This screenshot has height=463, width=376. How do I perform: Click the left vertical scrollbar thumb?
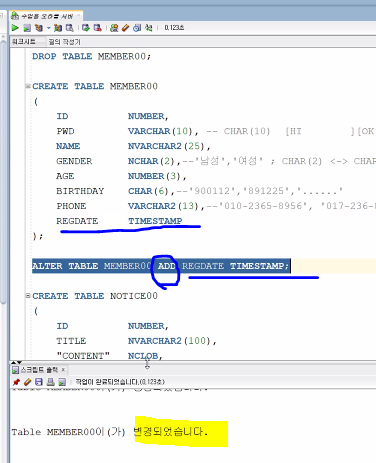pos(3,173)
